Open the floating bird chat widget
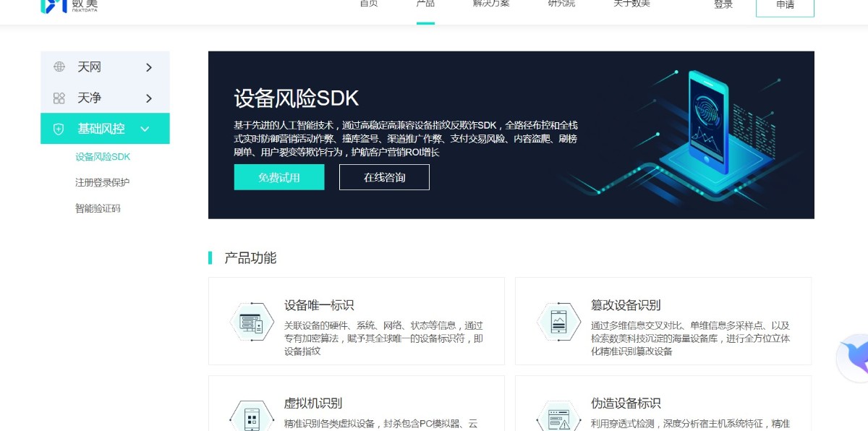The height and width of the screenshot is (431, 868). pyautogui.click(x=854, y=358)
